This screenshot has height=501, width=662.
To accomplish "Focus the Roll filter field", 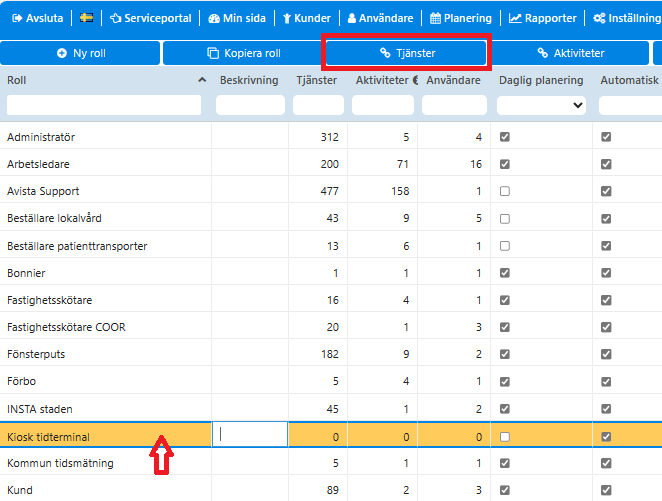I will click(x=104, y=105).
